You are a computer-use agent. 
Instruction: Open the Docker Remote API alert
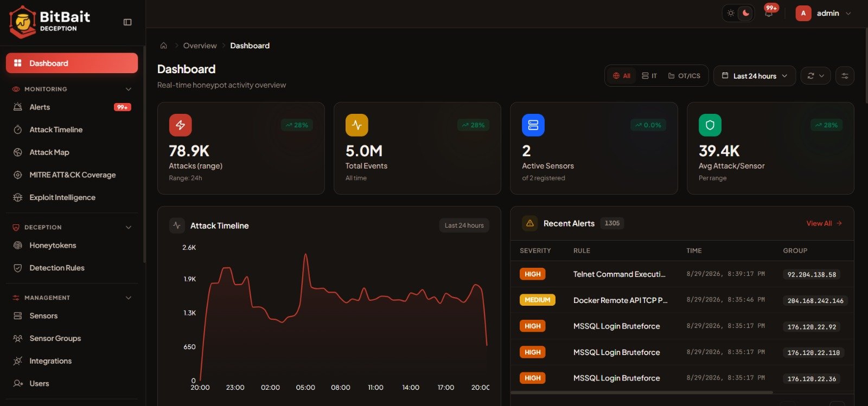pyautogui.click(x=620, y=300)
